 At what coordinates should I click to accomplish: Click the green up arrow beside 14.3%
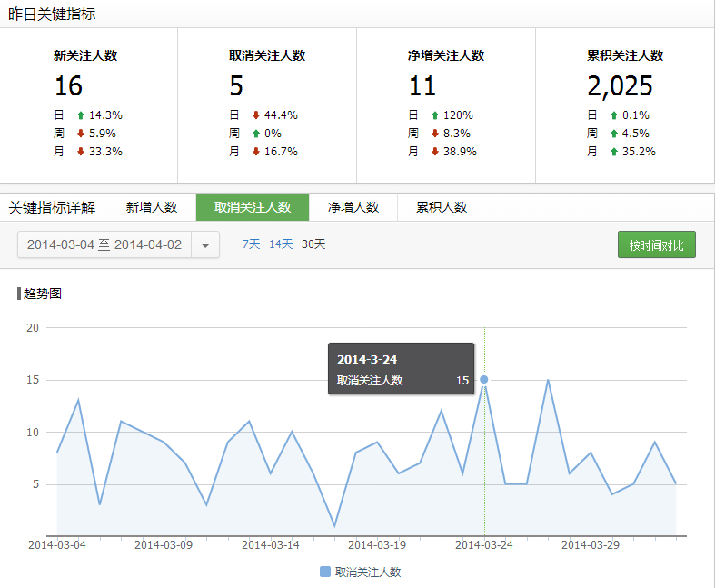(81, 115)
